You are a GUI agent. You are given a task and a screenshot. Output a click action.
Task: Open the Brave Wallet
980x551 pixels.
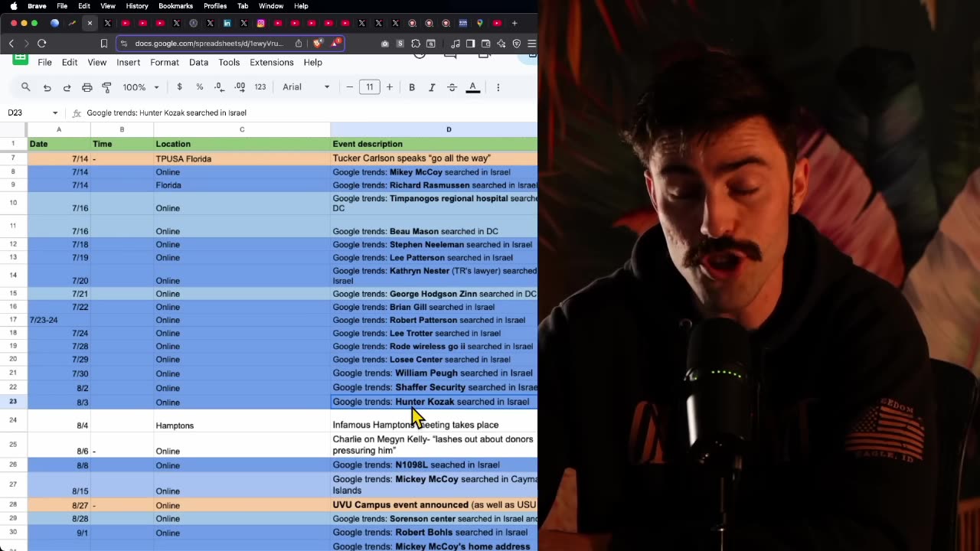pos(486,44)
